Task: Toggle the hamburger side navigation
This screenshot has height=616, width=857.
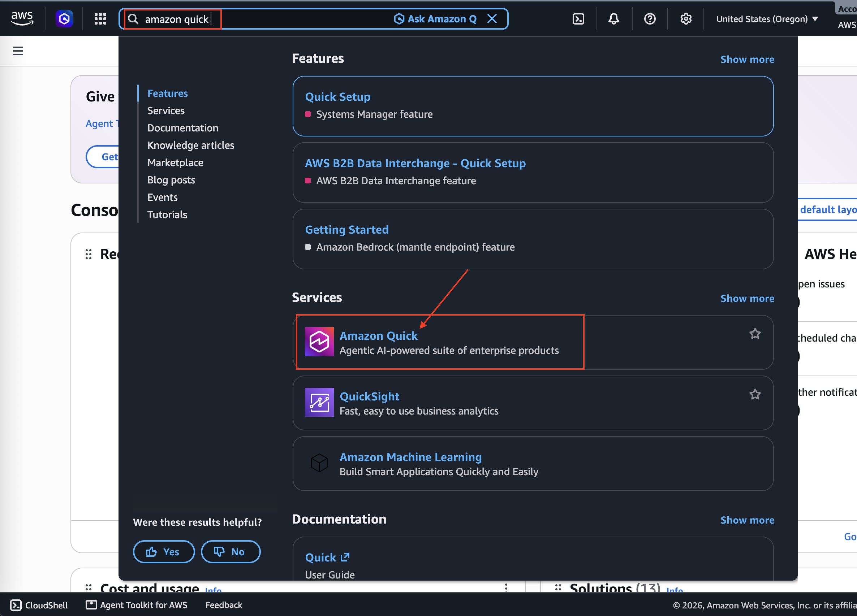Action: click(18, 51)
